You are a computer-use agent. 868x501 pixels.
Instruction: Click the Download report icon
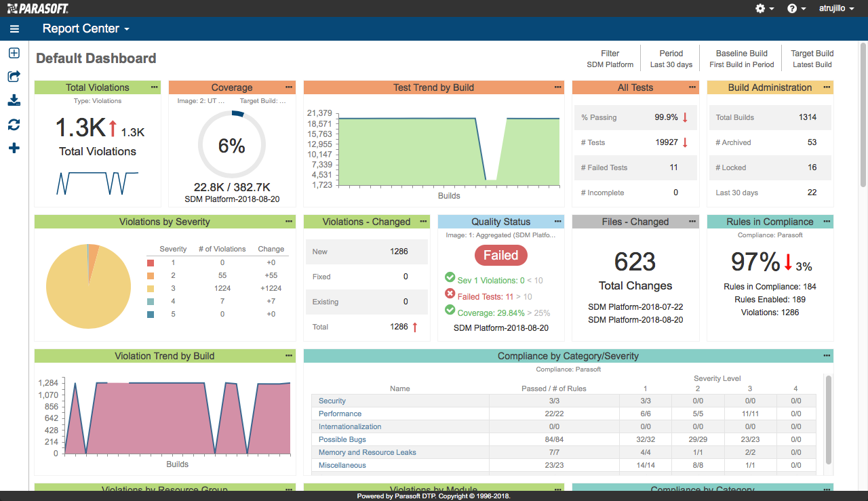tap(14, 100)
